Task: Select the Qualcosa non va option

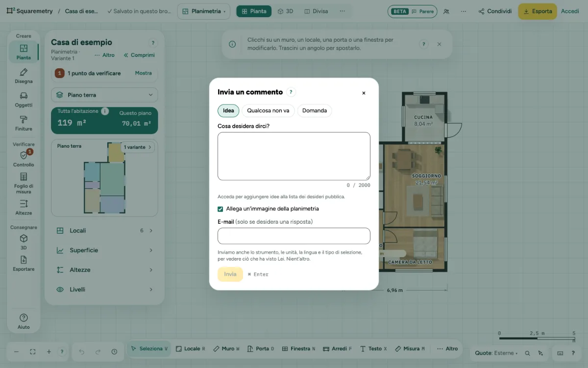Action: (x=268, y=111)
